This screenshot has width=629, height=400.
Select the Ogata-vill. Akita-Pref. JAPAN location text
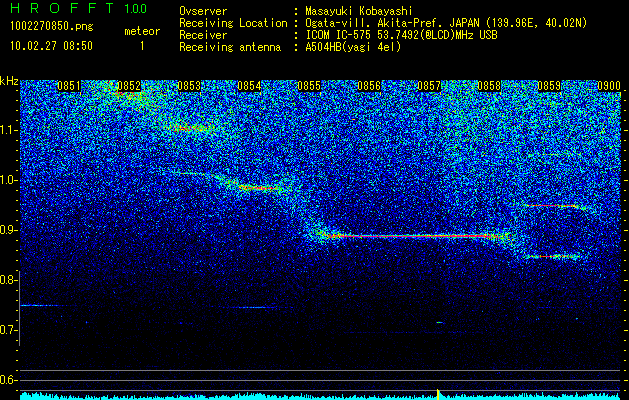point(446,23)
